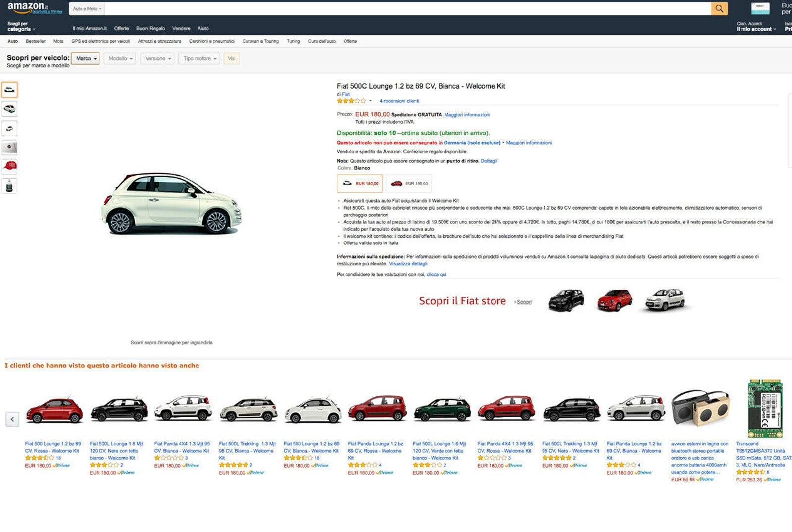Switch to the Bestseller tab
The width and height of the screenshot is (792, 532).
pos(36,41)
